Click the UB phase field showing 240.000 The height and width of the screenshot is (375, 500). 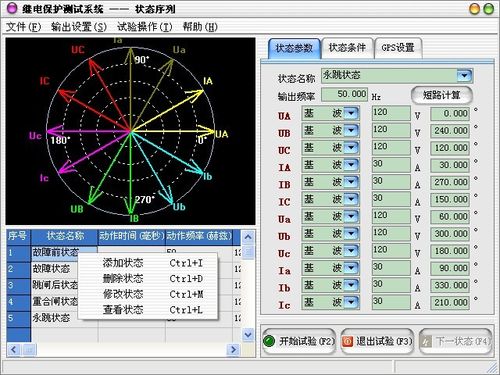[x=450, y=131]
